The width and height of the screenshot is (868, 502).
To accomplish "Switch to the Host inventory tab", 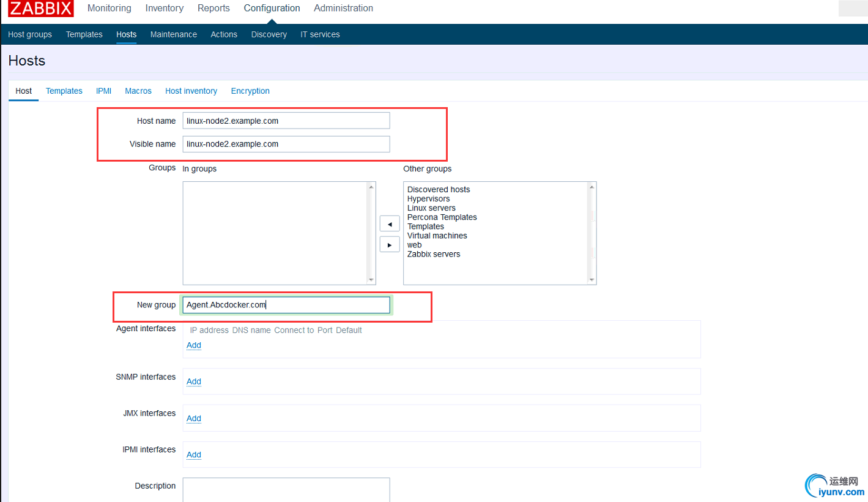I will click(x=191, y=91).
